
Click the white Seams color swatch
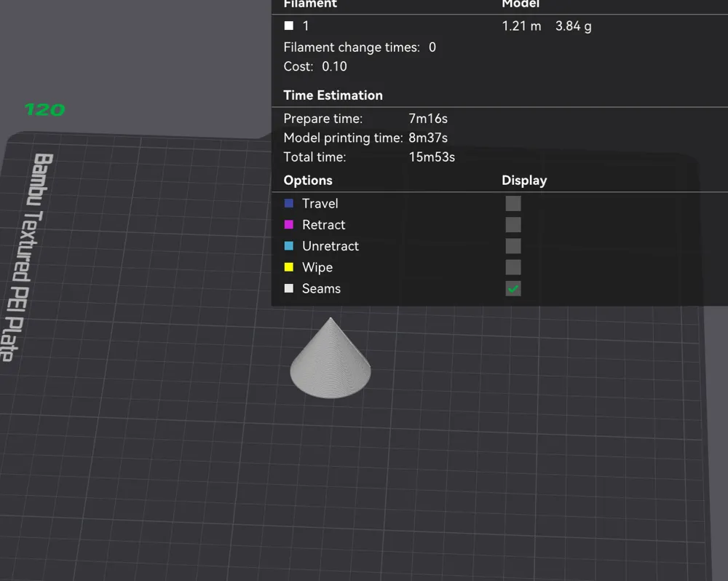point(289,289)
